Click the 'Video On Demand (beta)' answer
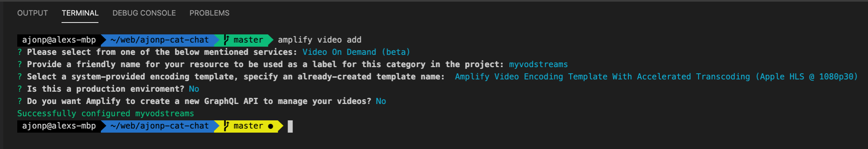The width and height of the screenshot is (868, 149). coord(356,52)
